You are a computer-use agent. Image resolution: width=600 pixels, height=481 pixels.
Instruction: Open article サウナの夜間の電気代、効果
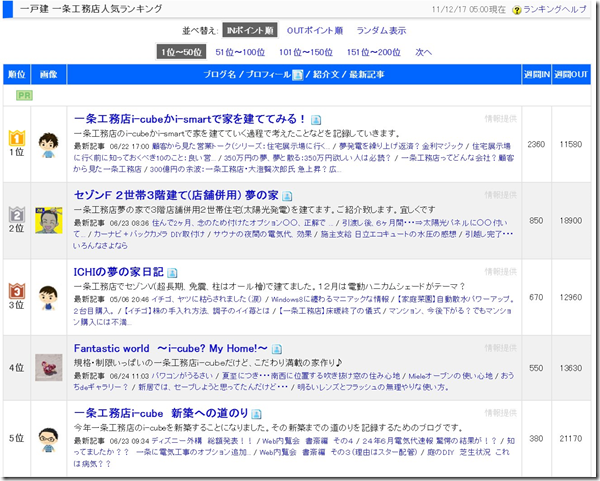(263, 234)
